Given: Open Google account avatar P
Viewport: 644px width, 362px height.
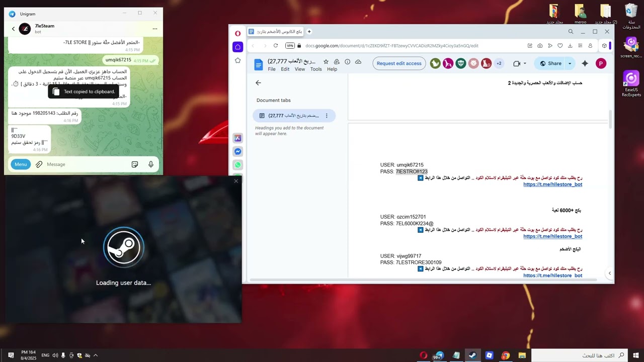Looking at the screenshot, I should point(601,63).
